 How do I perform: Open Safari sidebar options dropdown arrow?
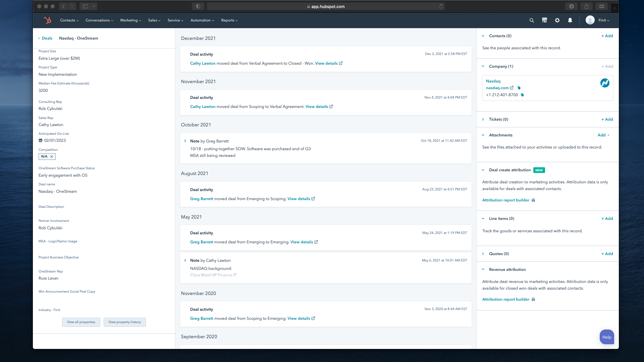[94, 6]
